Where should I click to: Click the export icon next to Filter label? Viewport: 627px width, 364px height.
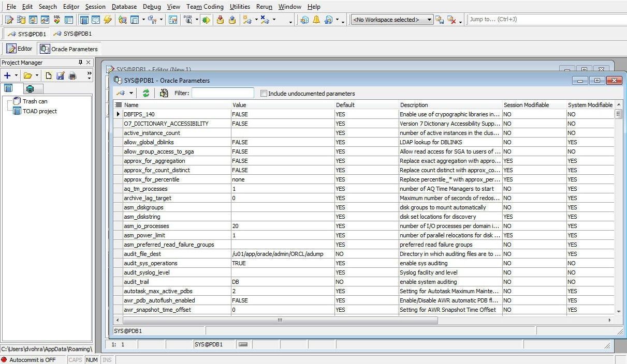[x=164, y=93]
